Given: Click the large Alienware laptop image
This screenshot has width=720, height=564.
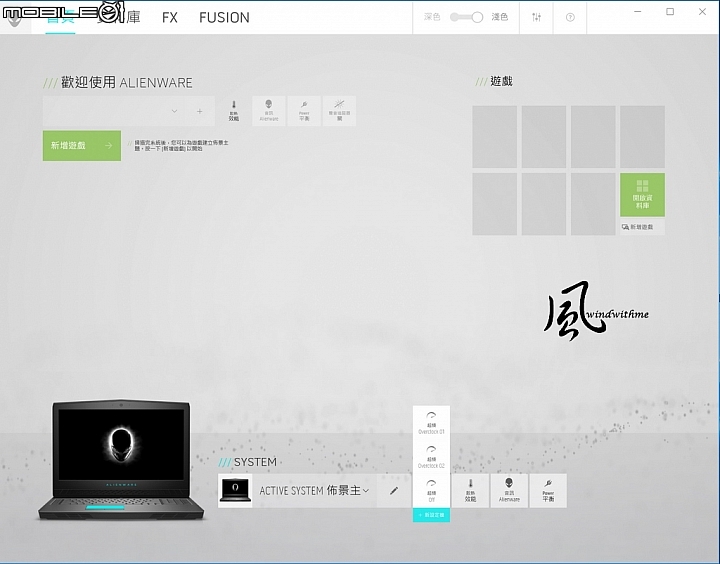Looking at the screenshot, I should pyautogui.click(x=121, y=460).
